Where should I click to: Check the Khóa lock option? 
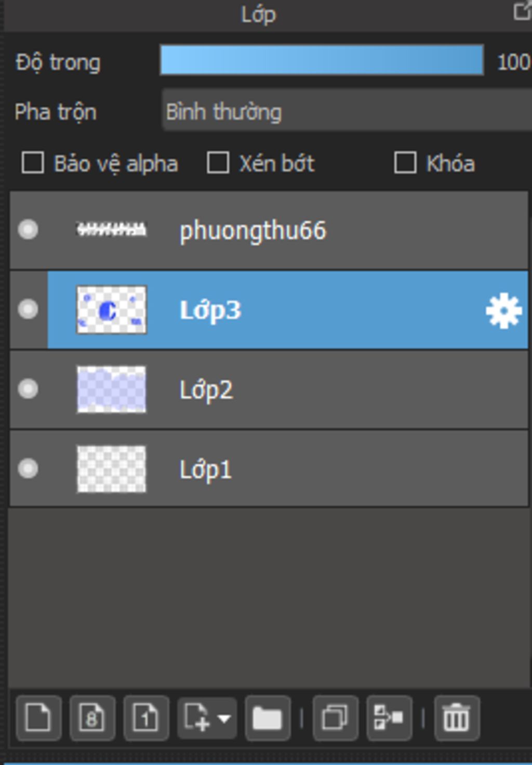click(x=405, y=163)
